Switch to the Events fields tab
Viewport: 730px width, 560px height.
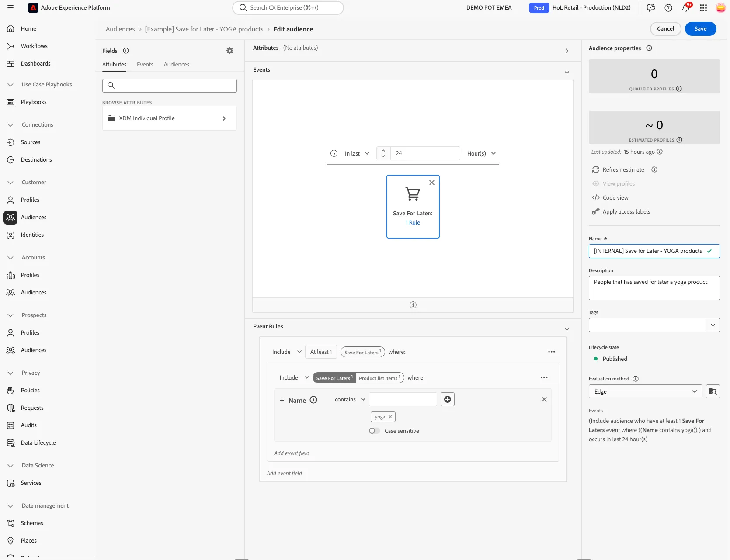145,64
